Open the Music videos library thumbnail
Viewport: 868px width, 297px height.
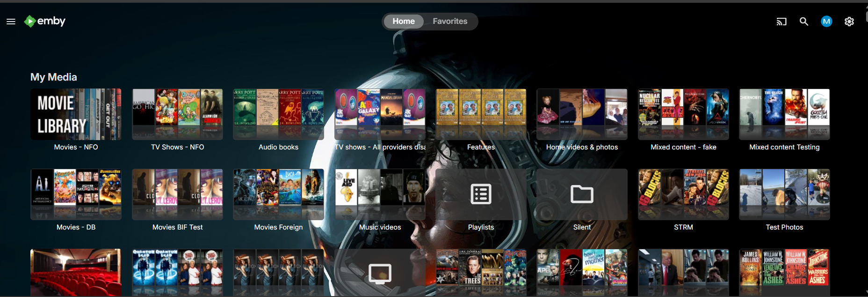pos(380,194)
